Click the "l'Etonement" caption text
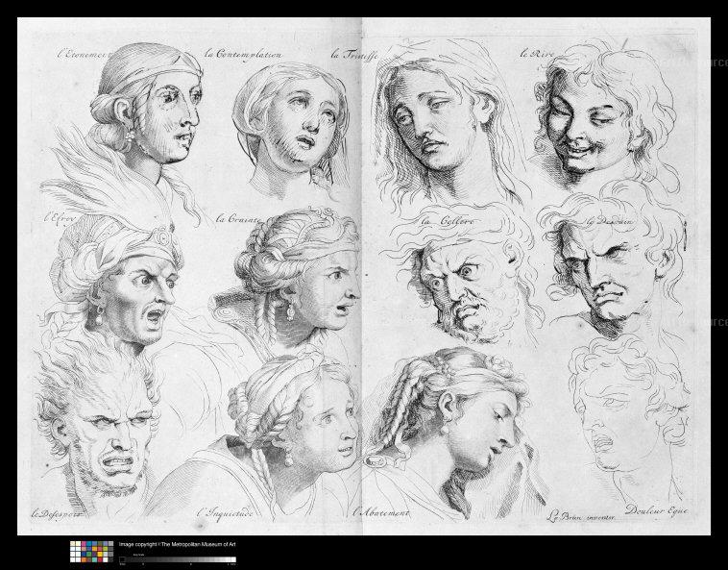The width and height of the screenshot is (728, 570). coord(85,54)
